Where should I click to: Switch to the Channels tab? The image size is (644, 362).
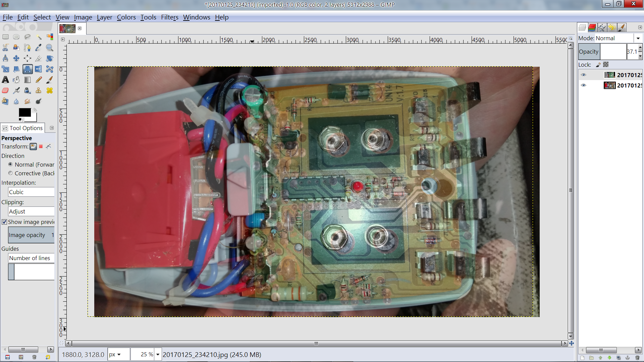(x=592, y=27)
